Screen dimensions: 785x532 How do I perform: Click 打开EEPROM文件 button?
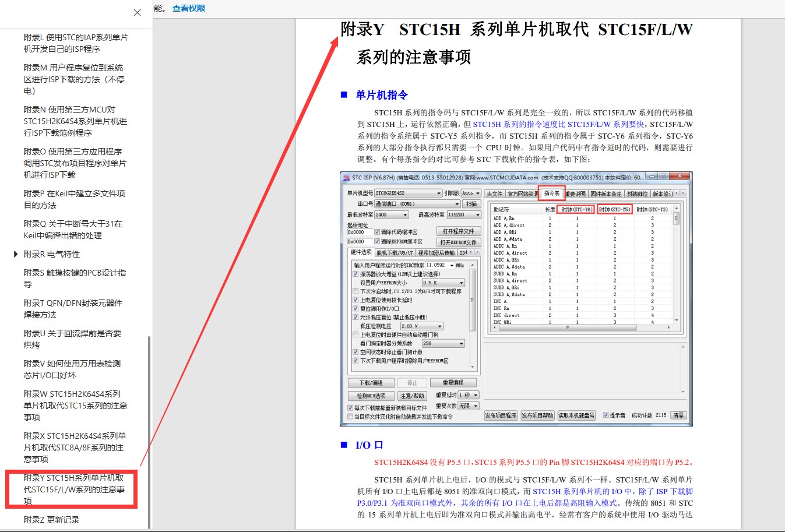459,242
